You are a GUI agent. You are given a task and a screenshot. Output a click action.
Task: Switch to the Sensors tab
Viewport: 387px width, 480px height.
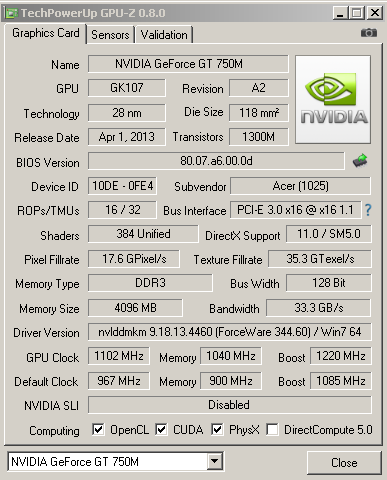pyautogui.click(x=110, y=35)
